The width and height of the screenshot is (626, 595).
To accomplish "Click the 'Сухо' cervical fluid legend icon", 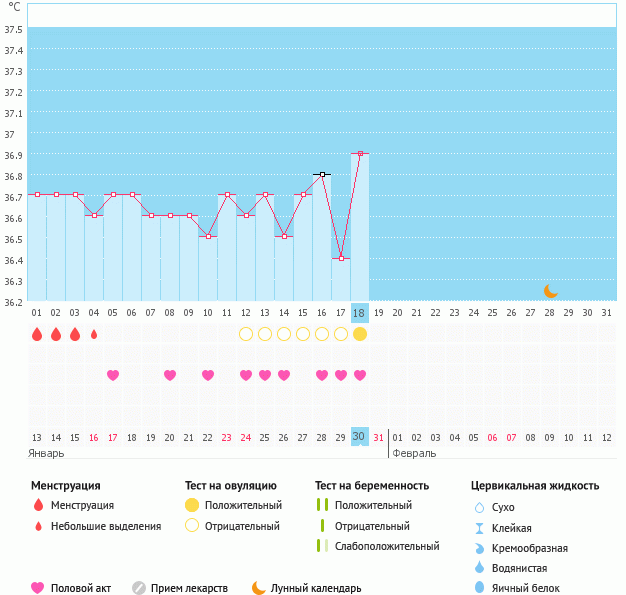I will 480,508.
